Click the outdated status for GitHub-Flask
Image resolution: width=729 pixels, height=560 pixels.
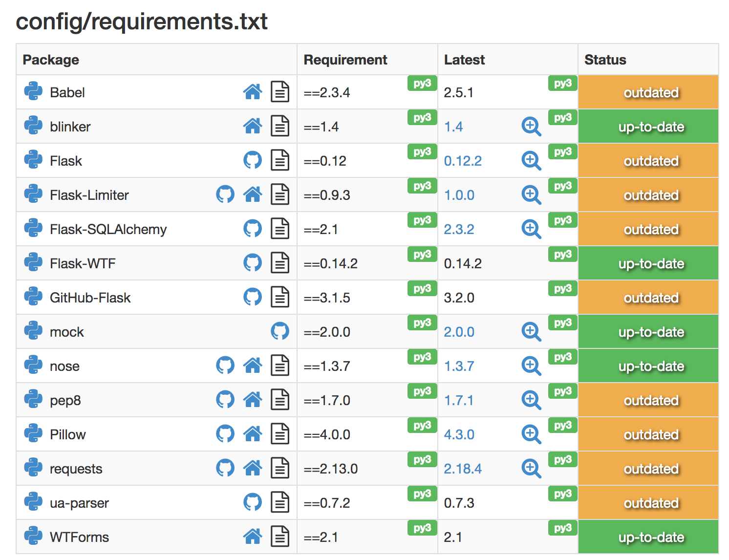point(648,297)
